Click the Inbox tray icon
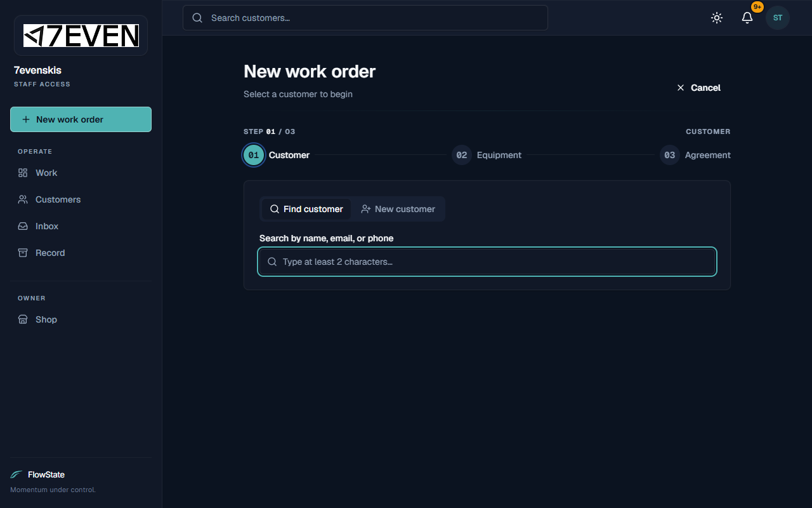812x508 pixels. (23, 226)
